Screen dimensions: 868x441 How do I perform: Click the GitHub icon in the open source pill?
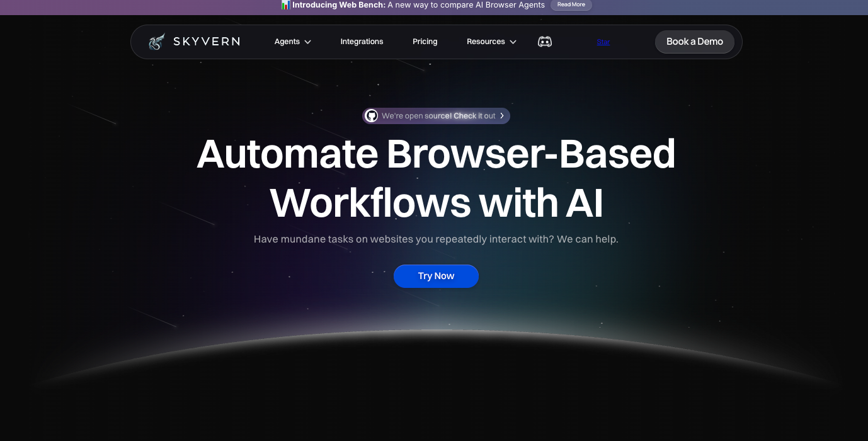[x=372, y=116]
